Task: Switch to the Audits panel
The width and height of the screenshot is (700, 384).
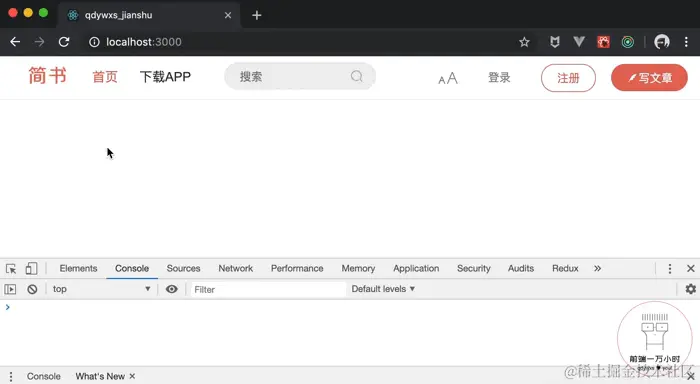Action: pyautogui.click(x=521, y=268)
